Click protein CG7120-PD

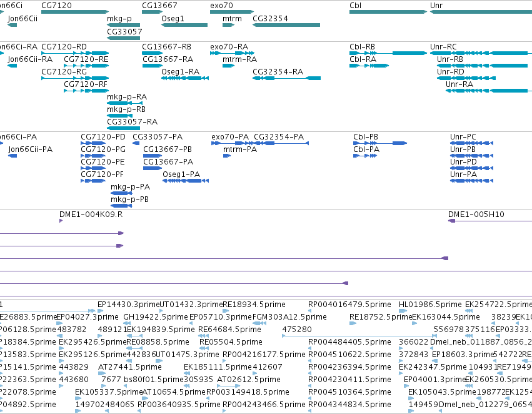(93, 143)
